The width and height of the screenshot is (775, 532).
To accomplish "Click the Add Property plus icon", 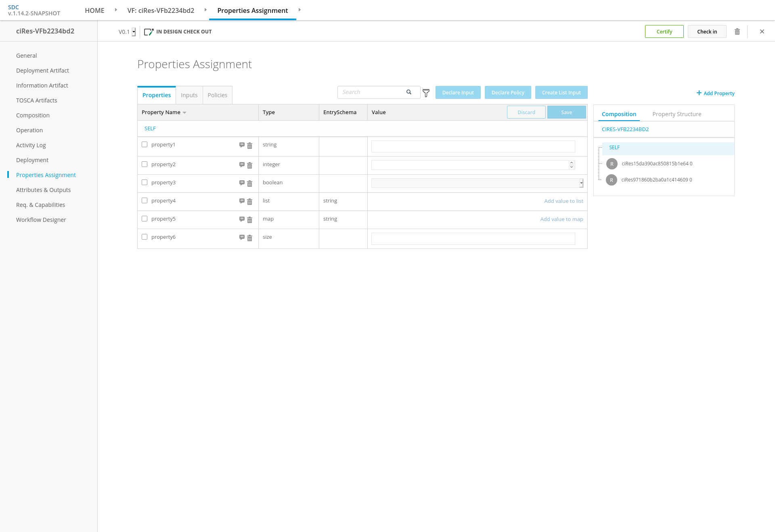I will 699,93.
